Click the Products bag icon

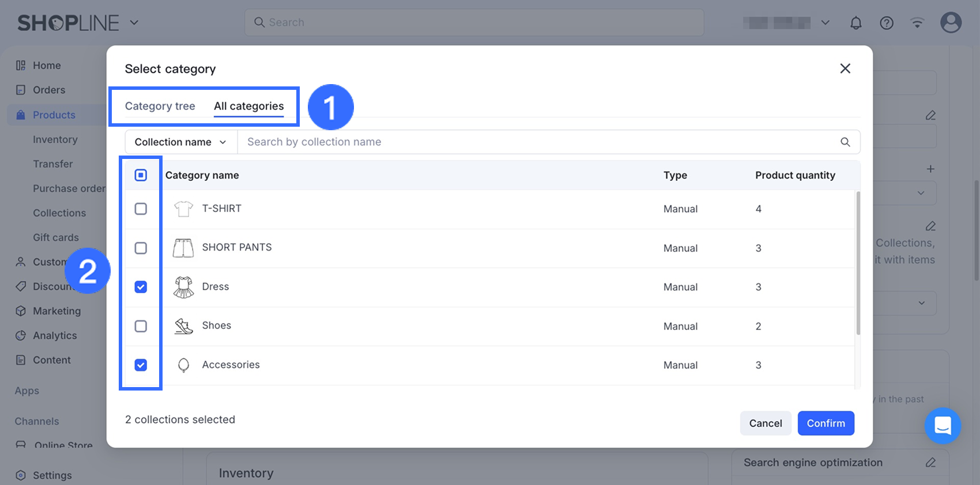(x=21, y=115)
